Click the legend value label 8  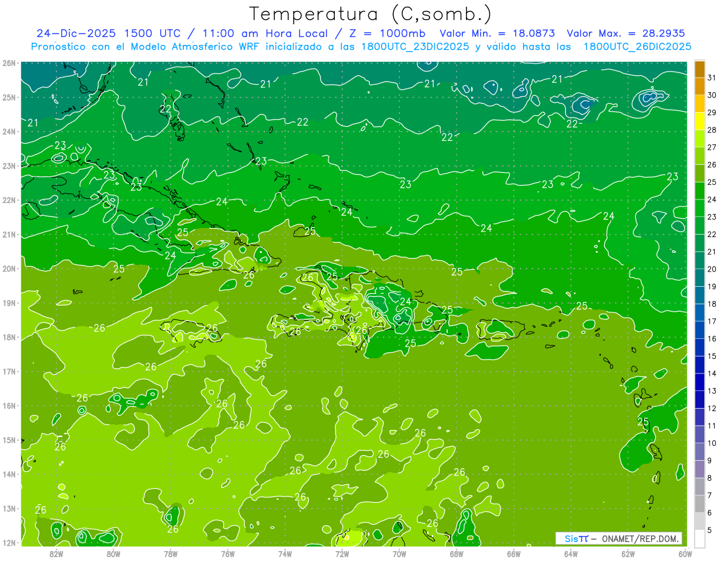(711, 478)
